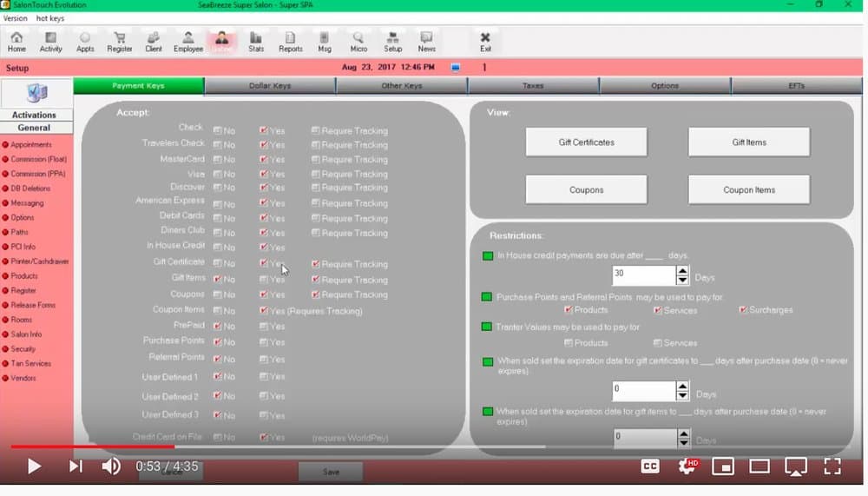This screenshot has width=868, height=496.
Task: Open the Employee toolbar icon
Action: pos(188,42)
